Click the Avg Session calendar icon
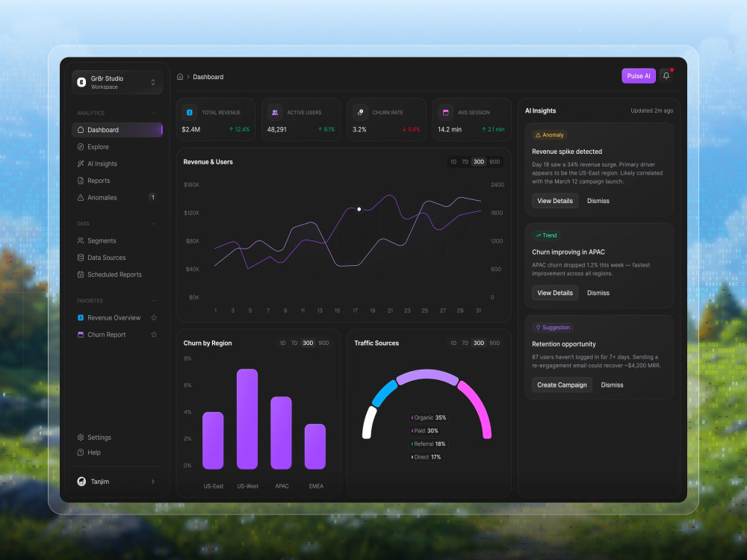747x560 pixels. point(445,113)
